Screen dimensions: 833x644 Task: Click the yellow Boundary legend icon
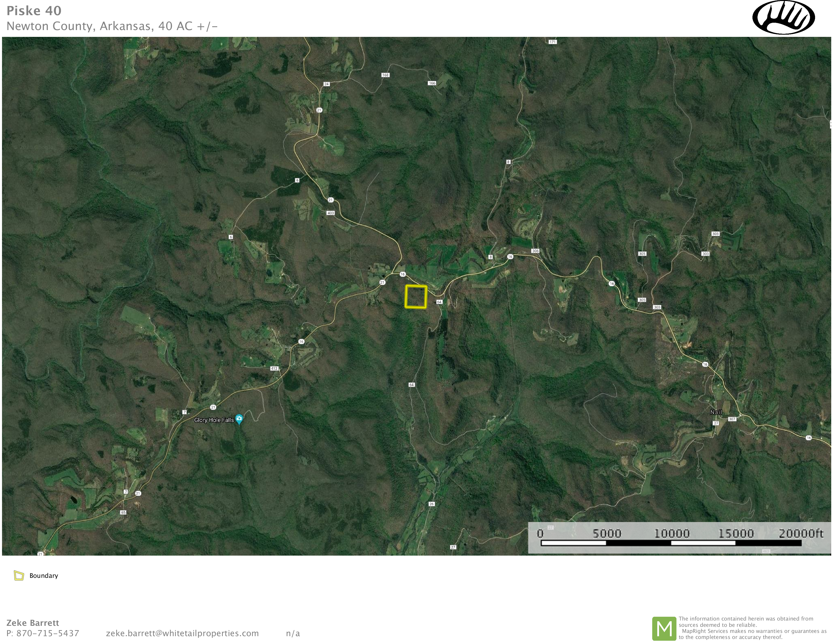[x=19, y=575]
